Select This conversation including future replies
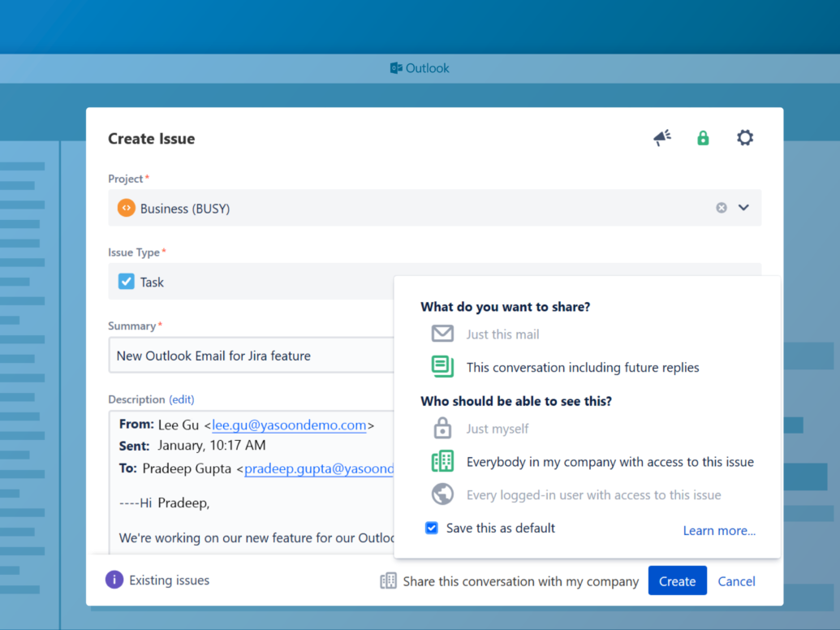Image resolution: width=840 pixels, height=630 pixels. point(581,366)
